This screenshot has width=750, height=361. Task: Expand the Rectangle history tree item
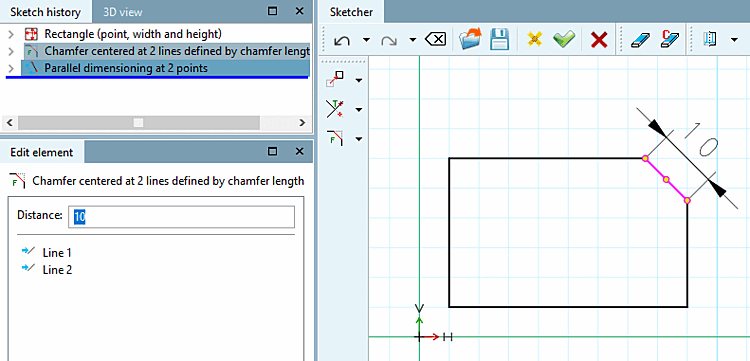pos(12,34)
